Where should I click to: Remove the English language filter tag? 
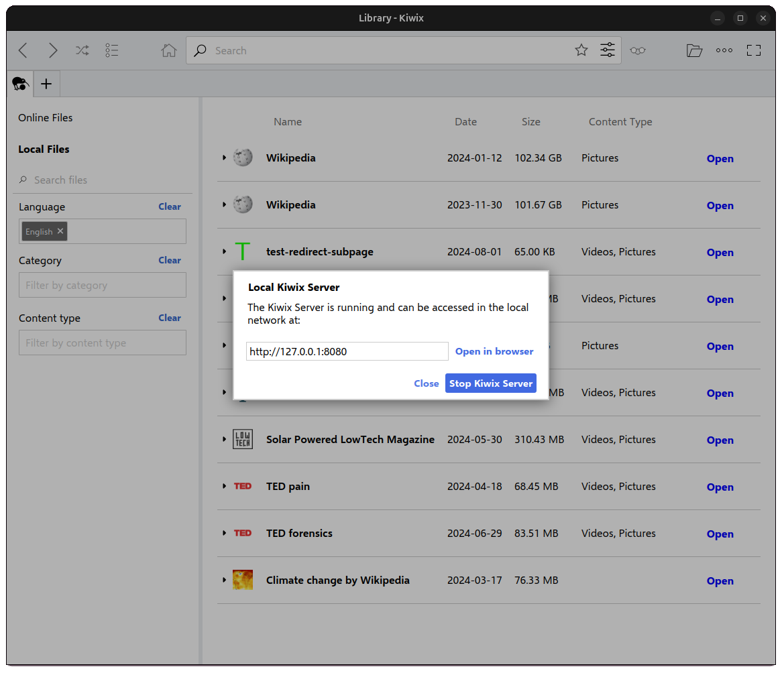[60, 231]
